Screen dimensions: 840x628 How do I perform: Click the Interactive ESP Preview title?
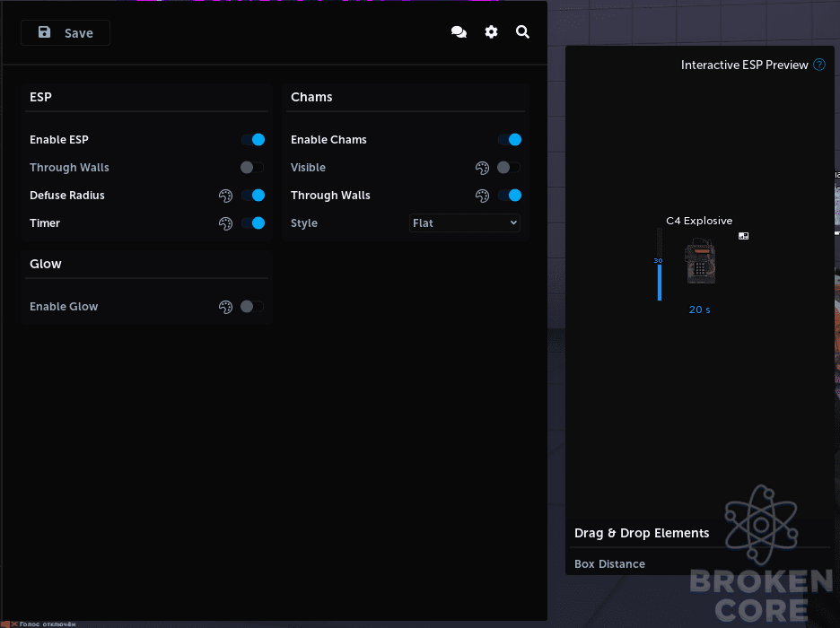click(745, 65)
